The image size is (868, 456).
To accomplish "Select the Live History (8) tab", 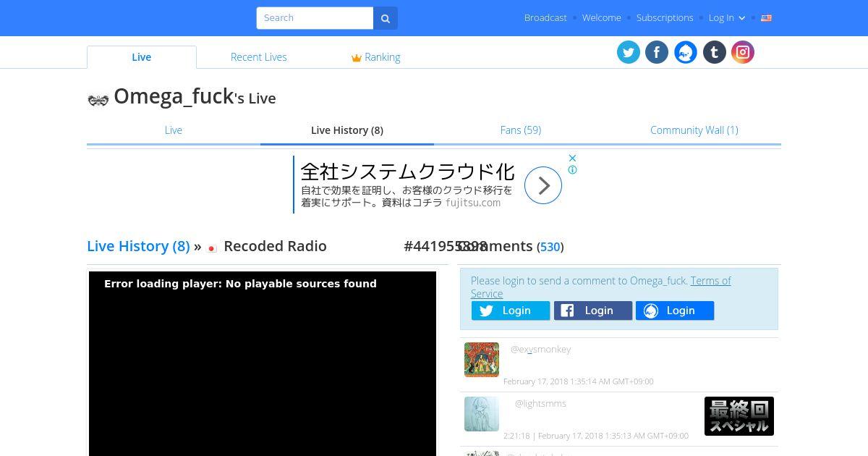I will (347, 130).
